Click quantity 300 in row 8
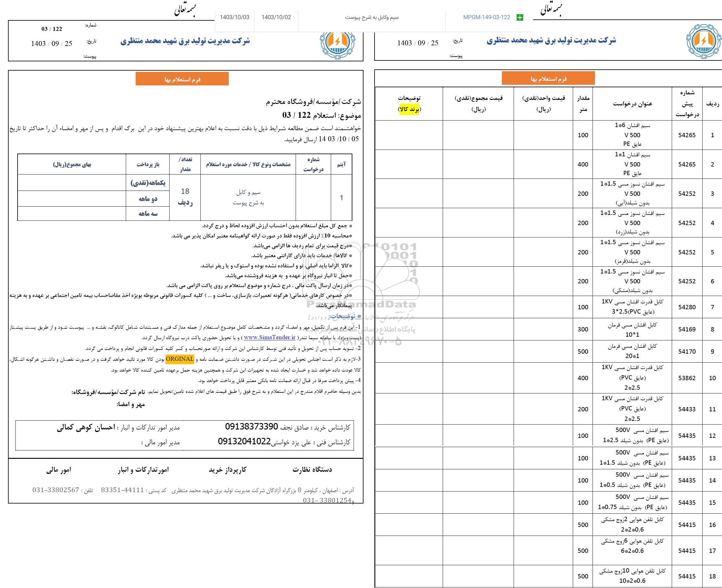This screenshot has width=722, height=588. tap(583, 329)
